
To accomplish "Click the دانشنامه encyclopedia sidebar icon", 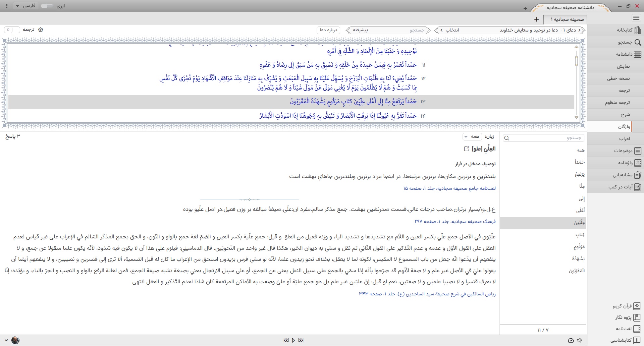I will (638, 54).
